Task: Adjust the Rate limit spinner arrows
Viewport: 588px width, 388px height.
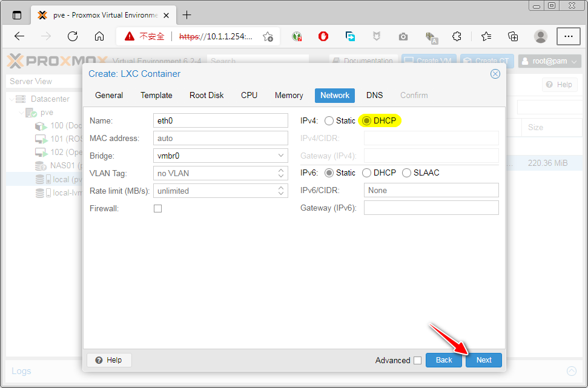Action: click(x=281, y=191)
